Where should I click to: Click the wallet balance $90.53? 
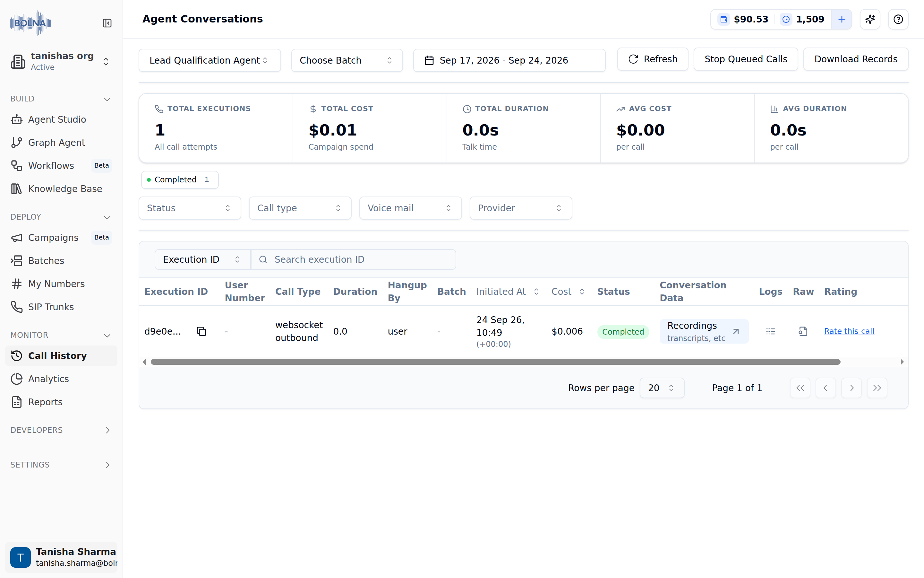pos(743,19)
